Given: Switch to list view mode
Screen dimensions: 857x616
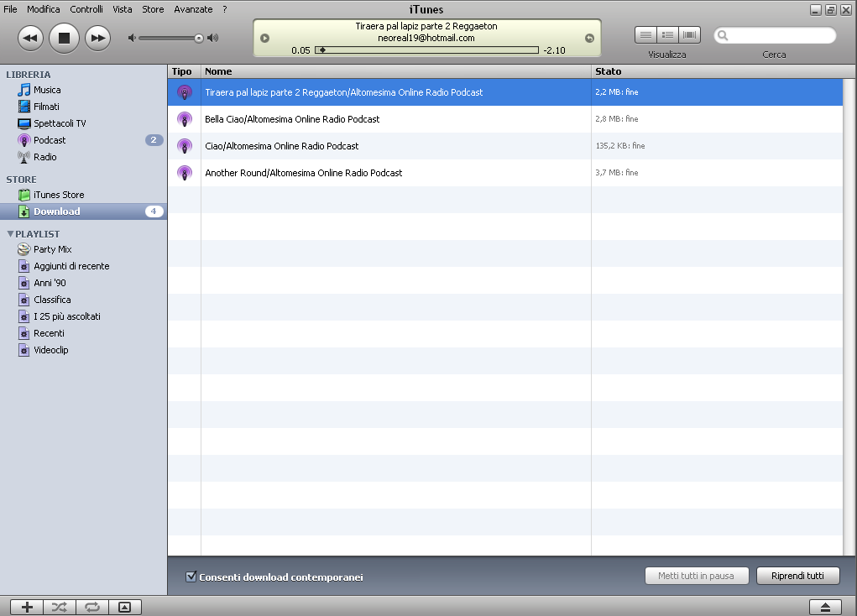Looking at the screenshot, I should [x=645, y=35].
